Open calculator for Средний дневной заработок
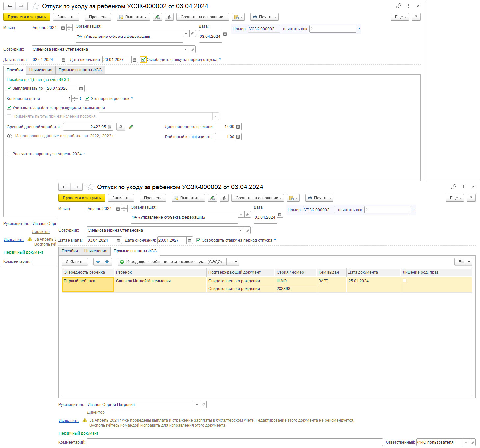This screenshot has height=448, width=480. pyautogui.click(x=110, y=127)
